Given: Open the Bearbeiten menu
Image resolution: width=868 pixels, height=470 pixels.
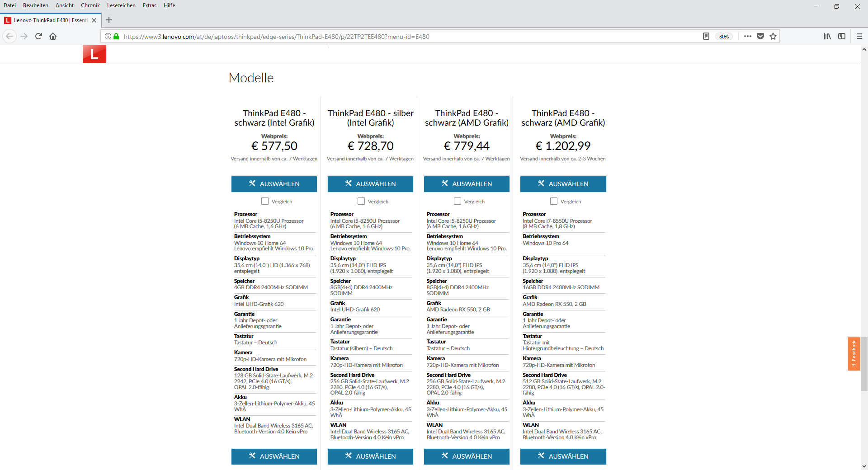Looking at the screenshot, I should click(36, 5).
